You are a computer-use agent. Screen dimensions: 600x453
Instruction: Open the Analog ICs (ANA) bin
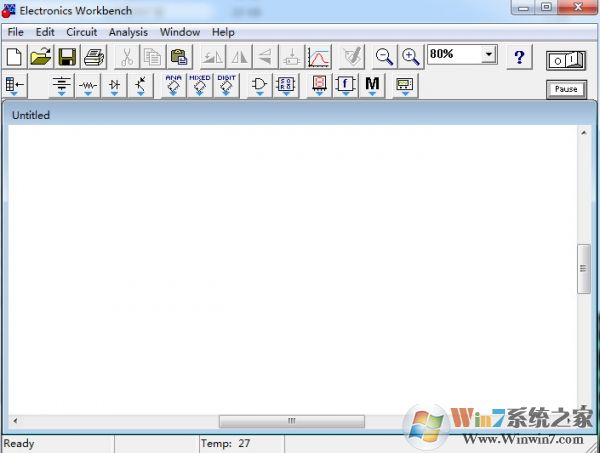(173, 86)
